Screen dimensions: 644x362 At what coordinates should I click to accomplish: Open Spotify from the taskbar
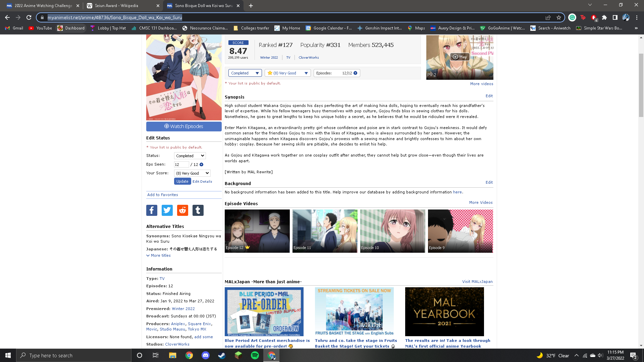(x=255, y=355)
